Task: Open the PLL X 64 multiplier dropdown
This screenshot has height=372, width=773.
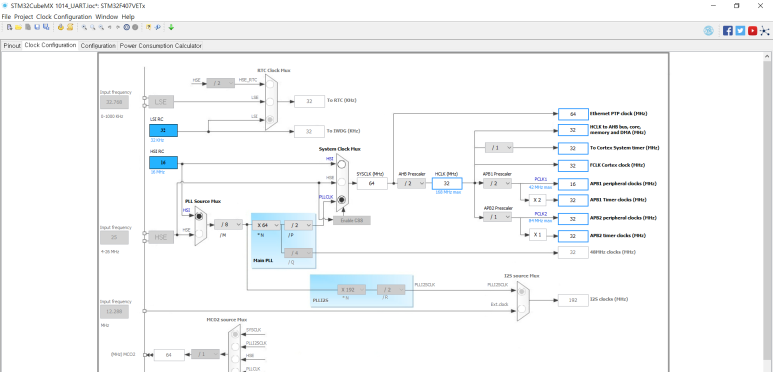Action: pos(266,225)
